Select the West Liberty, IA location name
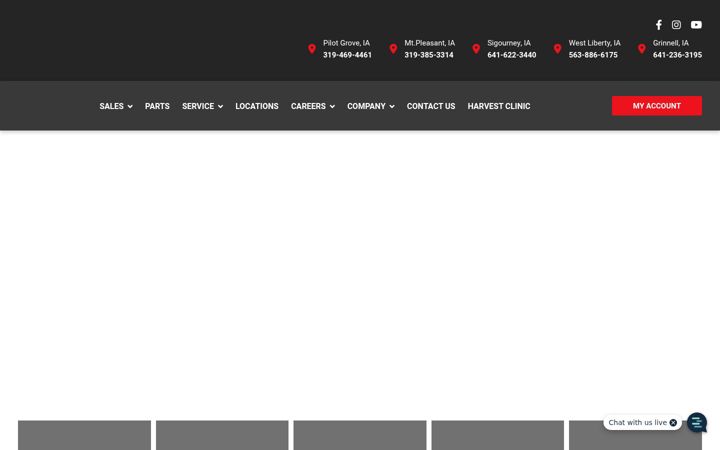Screen dimensions: 720x450 [x=594, y=43]
